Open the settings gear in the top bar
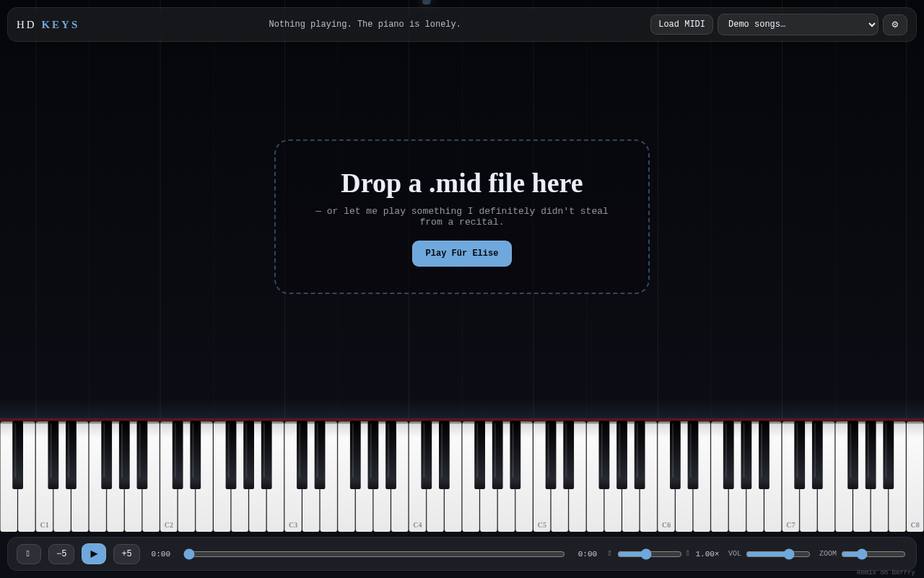 [895, 25]
